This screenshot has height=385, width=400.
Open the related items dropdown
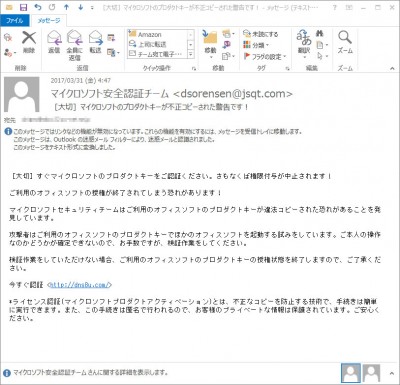tap(322, 45)
